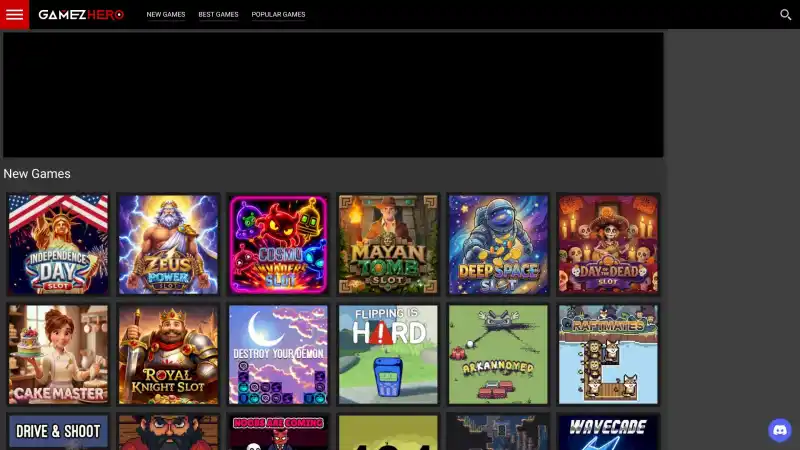Open the Arkannoyed game thumbnail
This screenshot has width=800, height=450.
click(498, 355)
